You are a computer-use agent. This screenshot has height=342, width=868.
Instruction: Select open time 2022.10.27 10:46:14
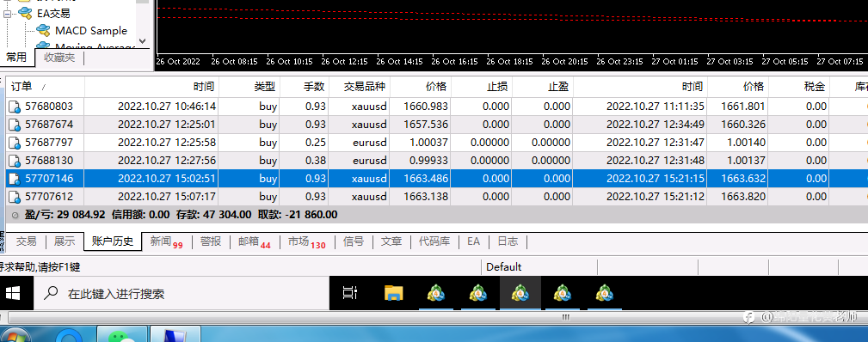click(x=167, y=107)
